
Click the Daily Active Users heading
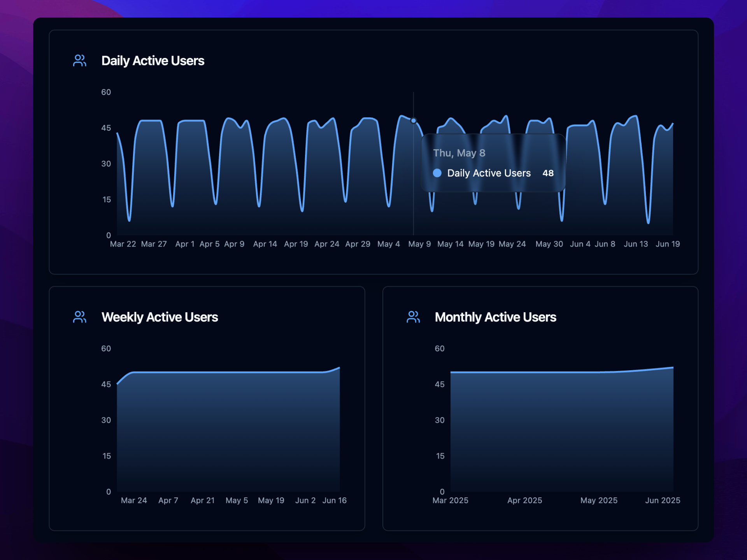pos(153,61)
